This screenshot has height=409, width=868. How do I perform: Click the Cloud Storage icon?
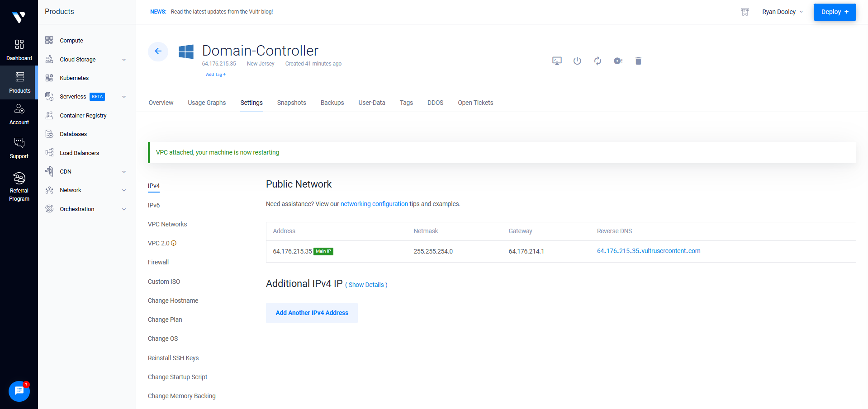click(x=49, y=59)
